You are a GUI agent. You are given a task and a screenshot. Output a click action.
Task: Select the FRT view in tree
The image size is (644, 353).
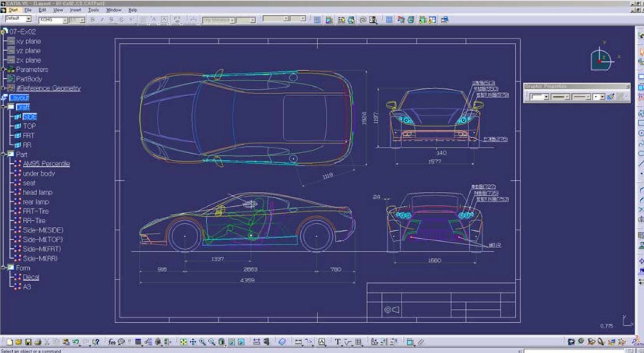(x=29, y=136)
